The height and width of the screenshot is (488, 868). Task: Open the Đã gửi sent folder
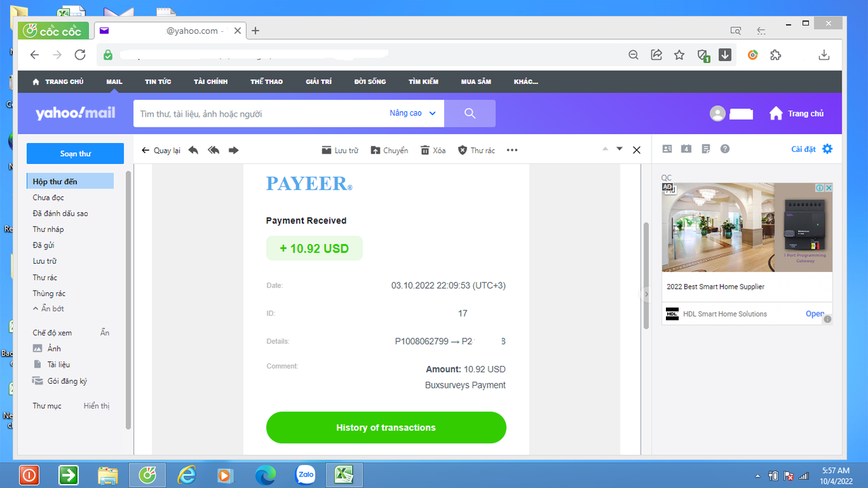[x=43, y=245]
